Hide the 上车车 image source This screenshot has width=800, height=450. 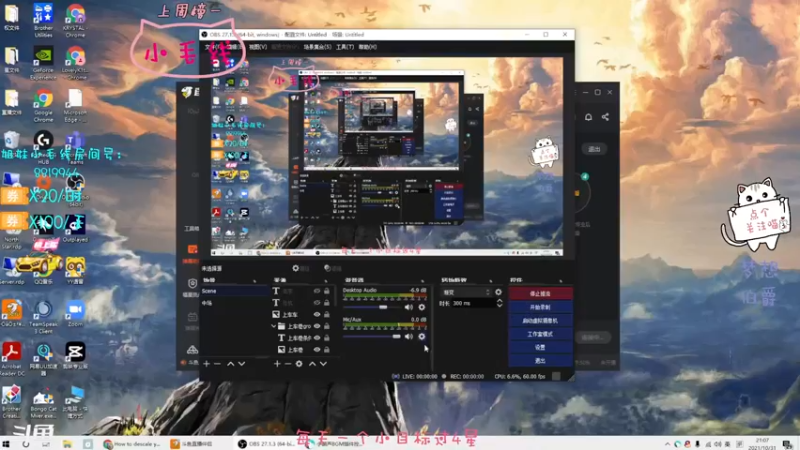pos(317,314)
